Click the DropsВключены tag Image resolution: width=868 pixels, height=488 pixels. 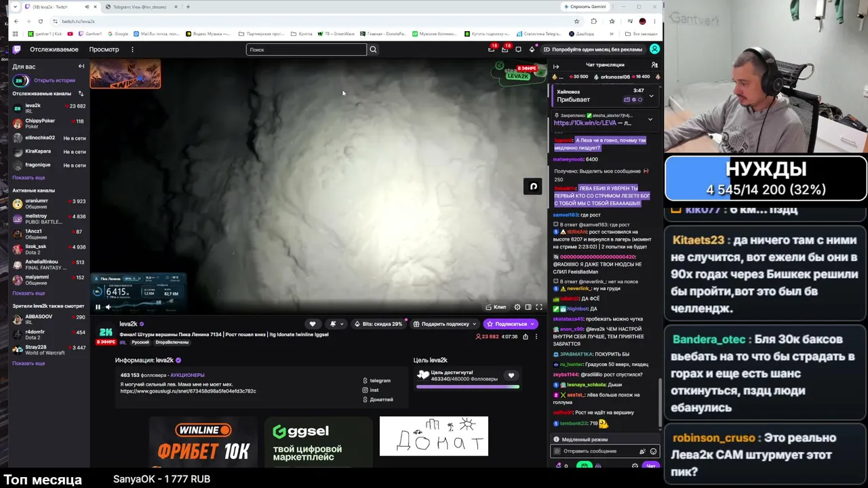click(172, 342)
